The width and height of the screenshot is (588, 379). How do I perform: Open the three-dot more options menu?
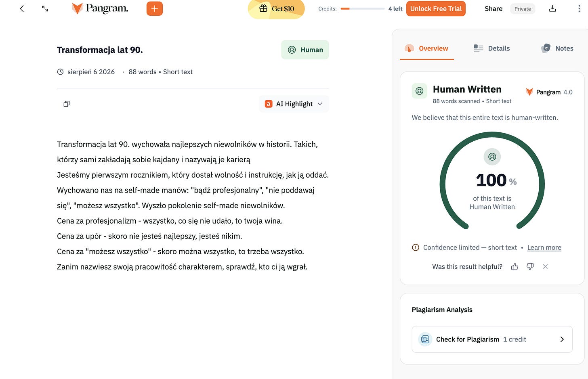pos(579,8)
